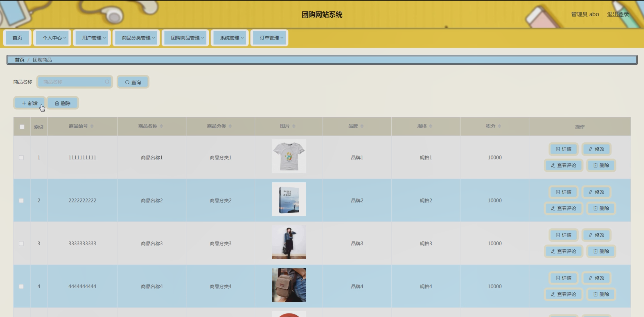Open the woman photo of 商品名称3
The image size is (644, 317).
[x=289, y=242]
